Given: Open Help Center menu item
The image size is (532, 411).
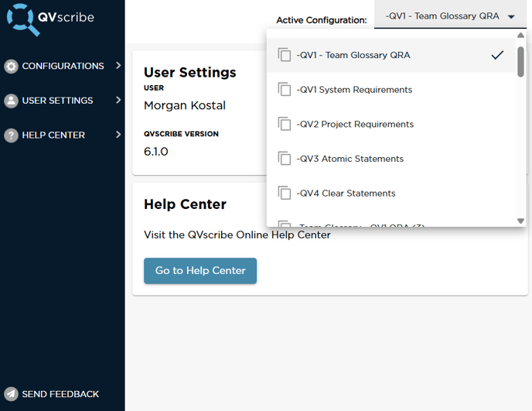Looking at the screenshot, I should (x=63, y=135).
